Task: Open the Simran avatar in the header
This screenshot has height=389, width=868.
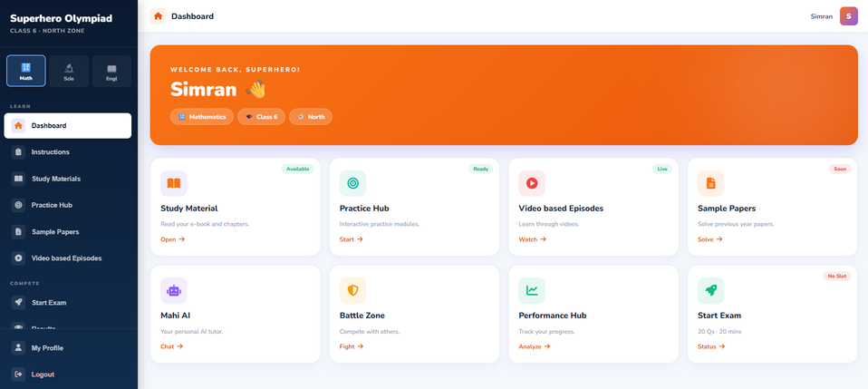Action: 849,16
